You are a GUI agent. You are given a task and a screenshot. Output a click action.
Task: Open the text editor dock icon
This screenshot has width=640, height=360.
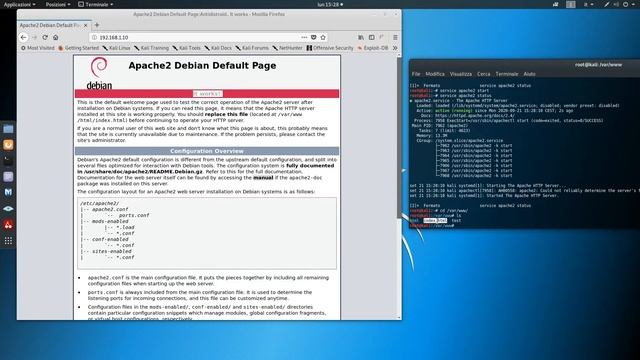click(8, 177)
